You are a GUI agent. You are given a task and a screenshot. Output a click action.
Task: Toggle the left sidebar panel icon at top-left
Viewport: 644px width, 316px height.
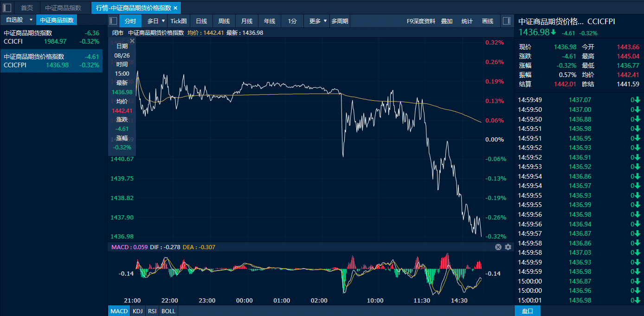(x=7, y=7)
